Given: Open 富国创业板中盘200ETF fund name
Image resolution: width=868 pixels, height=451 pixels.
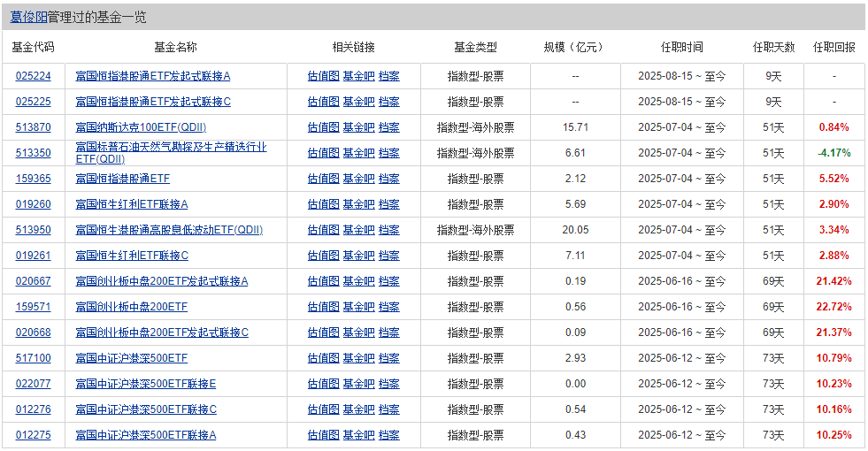Looking at the screenshot, I should coord(131,307).
